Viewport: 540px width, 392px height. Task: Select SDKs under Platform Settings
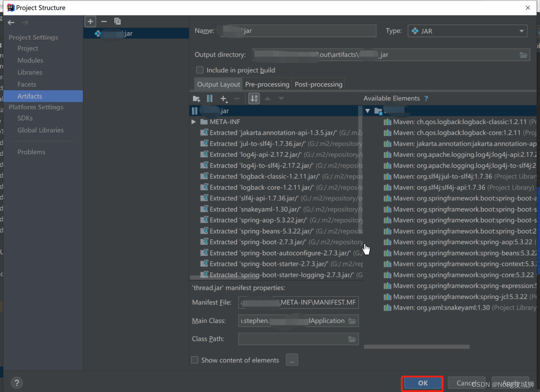[x=25, y=118]
